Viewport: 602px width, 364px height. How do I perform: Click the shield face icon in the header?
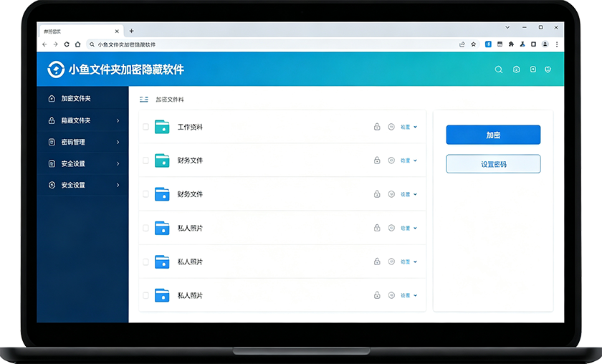click(548, 70)
